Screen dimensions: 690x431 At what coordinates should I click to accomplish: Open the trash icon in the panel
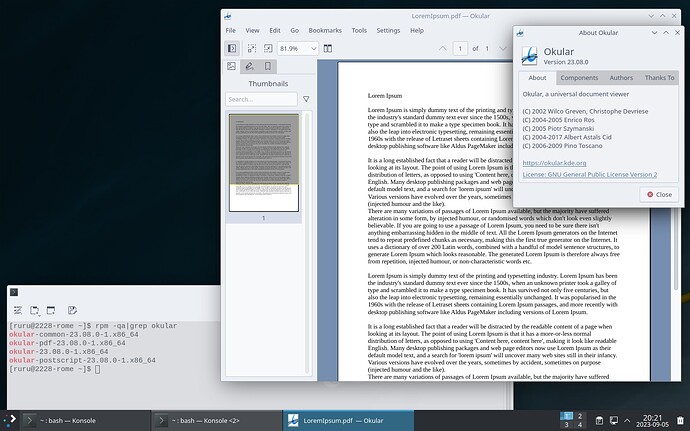coord(680,420)
